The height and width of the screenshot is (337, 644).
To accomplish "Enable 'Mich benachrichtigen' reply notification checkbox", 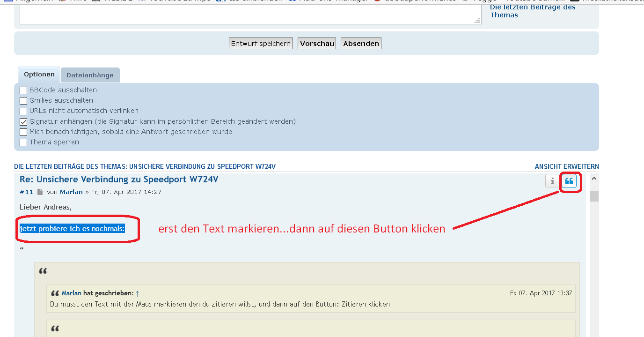I will coord(23,132).
